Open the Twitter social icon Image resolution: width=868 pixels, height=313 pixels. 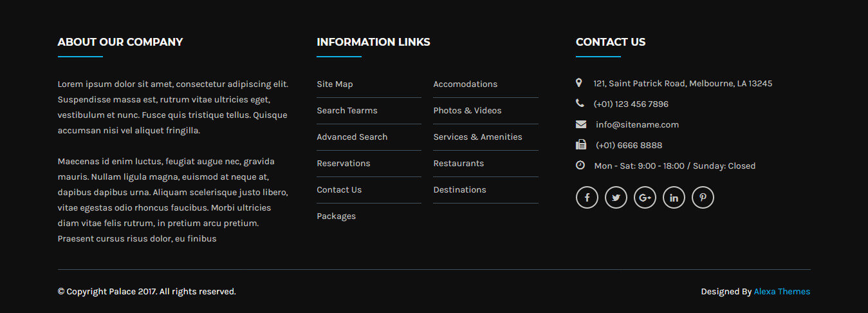point(616,198)
